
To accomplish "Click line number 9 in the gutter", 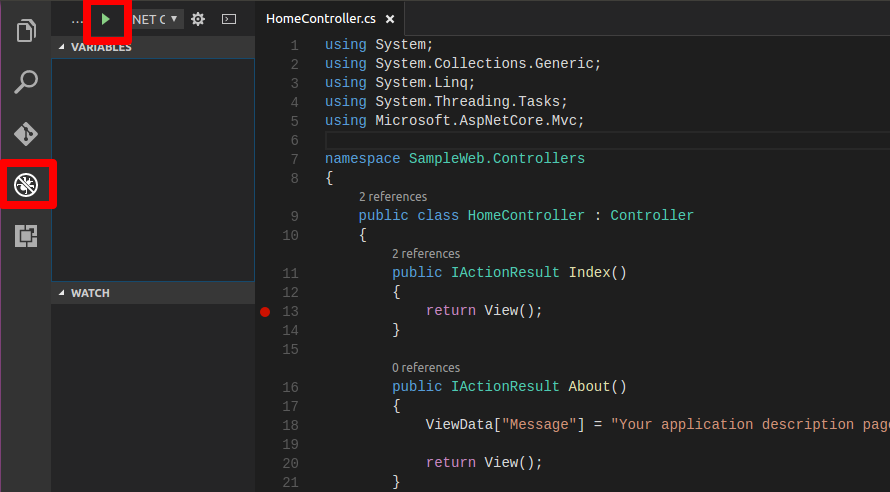I will (294, 216).
